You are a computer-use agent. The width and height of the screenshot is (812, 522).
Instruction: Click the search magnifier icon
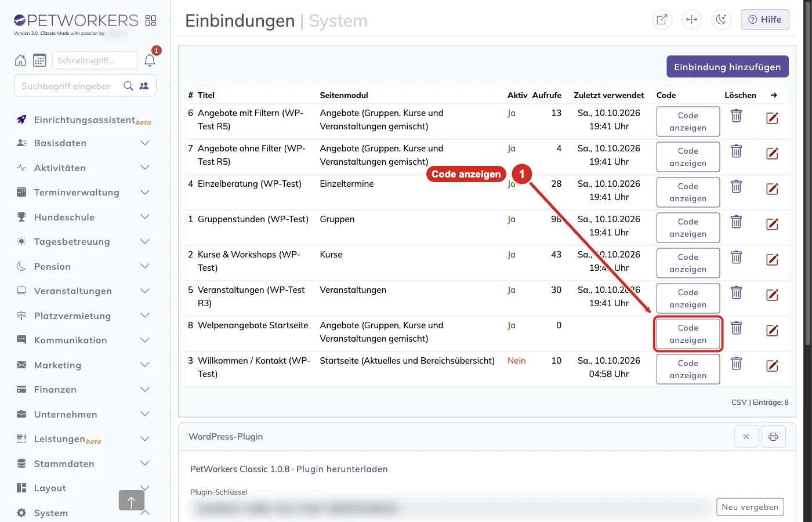129,86
